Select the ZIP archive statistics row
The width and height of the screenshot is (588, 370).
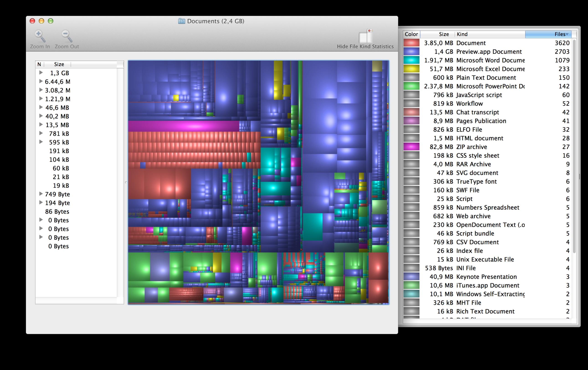[472, 147]
